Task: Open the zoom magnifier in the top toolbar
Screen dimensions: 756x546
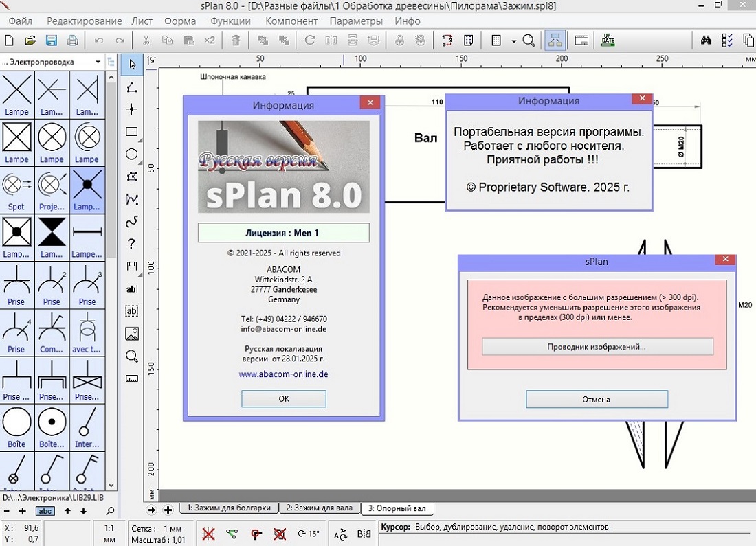Action: [529, 41]
